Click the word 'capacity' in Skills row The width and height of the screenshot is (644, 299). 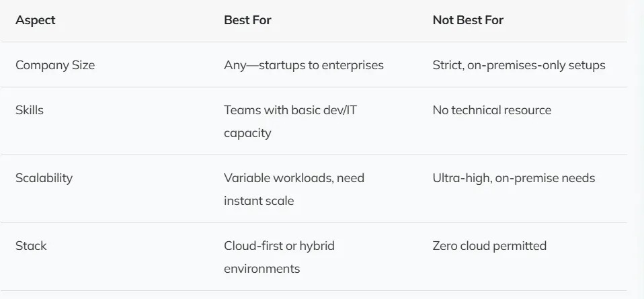tap(247, 133)
